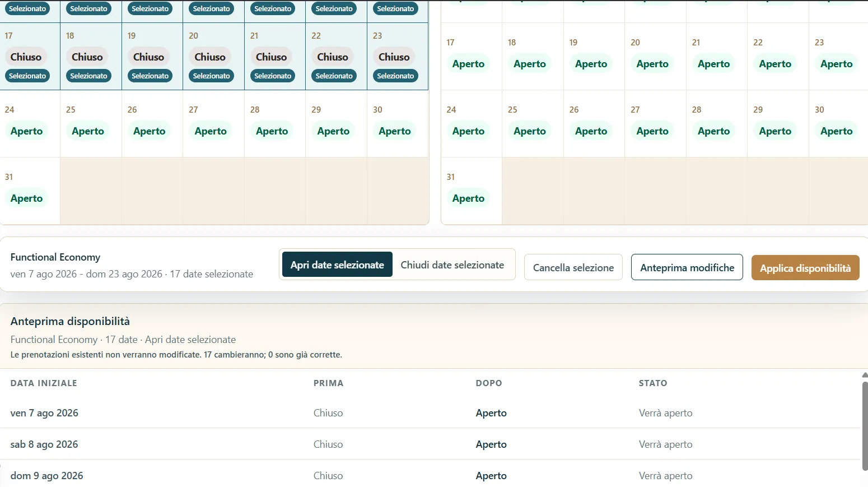Select day 24 in the left calendar
Screen dimensions: 868x487
(x=30, y=124)
